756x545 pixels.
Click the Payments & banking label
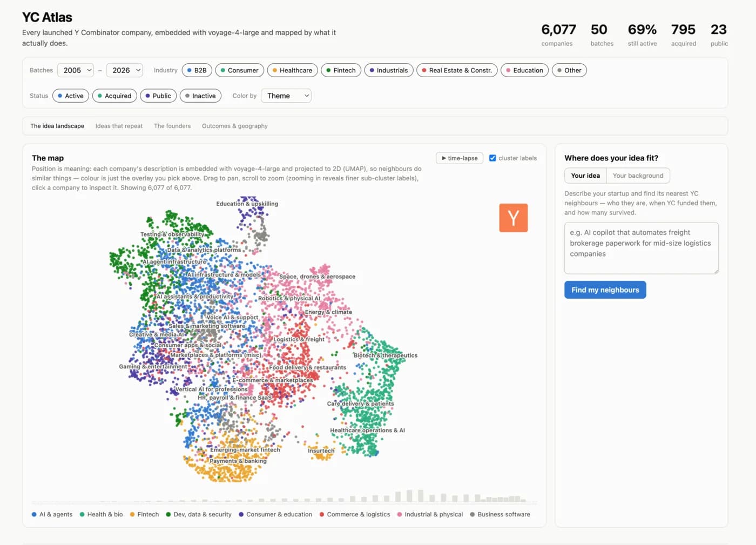click(x=238, y=461)
